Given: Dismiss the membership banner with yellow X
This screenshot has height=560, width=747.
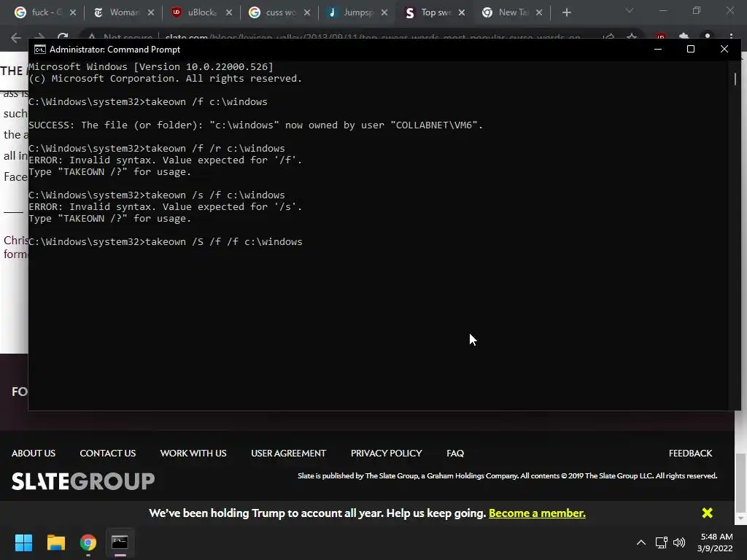Looking at the screenshot, I should (x=707, y=513).
